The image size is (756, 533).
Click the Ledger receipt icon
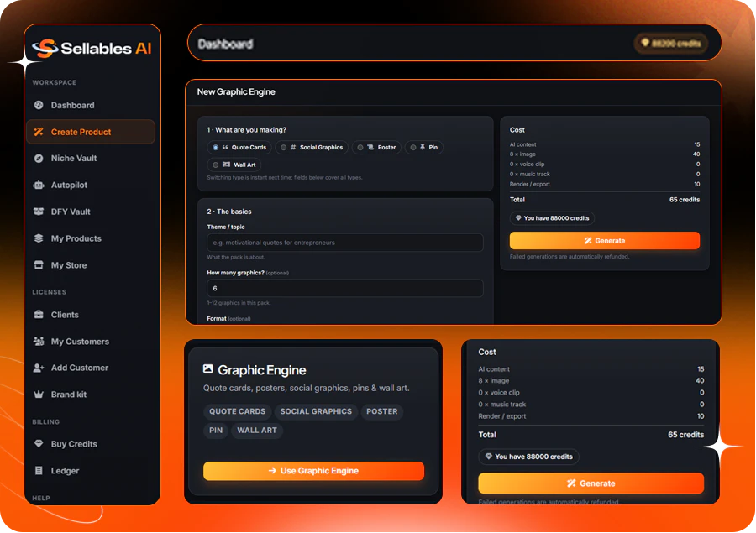[x=39, y=470]
